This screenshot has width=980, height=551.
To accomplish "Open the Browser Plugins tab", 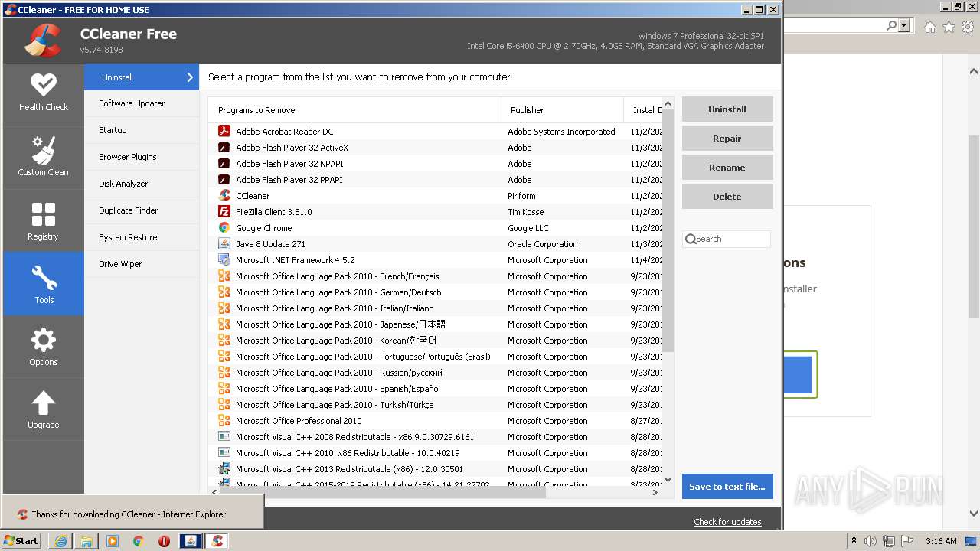I will [x=142, y=157].
